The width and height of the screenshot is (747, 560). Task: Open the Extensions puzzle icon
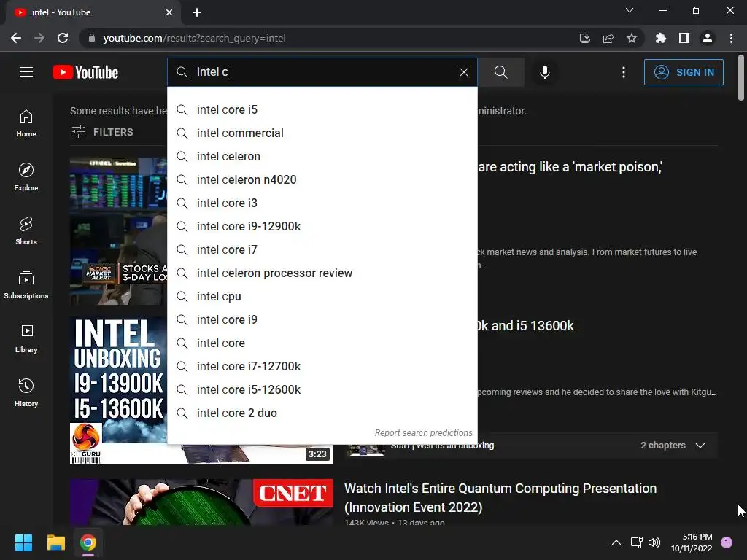click(x=661, y=38)
